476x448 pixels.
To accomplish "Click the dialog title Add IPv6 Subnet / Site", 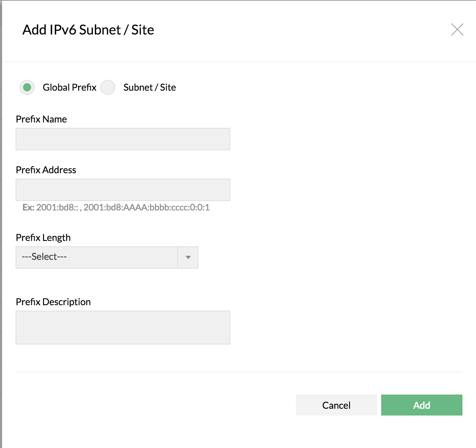I will click(88, 30).
